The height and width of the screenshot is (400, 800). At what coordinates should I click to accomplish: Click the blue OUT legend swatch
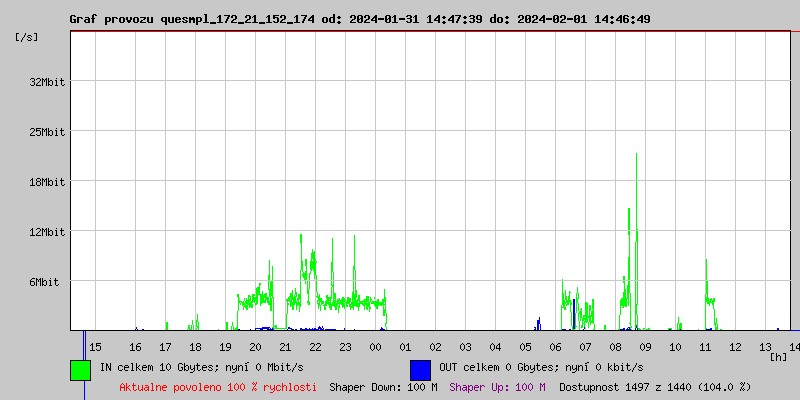tap(420, 369)
